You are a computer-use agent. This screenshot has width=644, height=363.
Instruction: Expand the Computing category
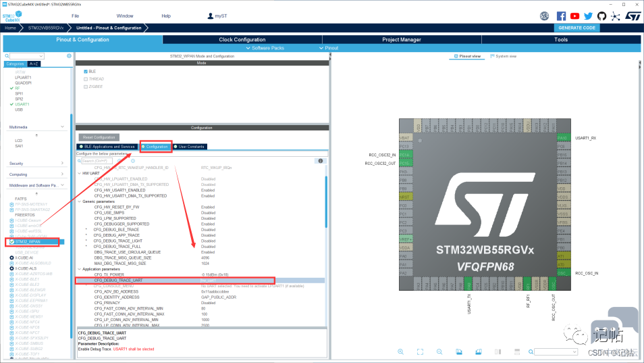coord(62,174)
